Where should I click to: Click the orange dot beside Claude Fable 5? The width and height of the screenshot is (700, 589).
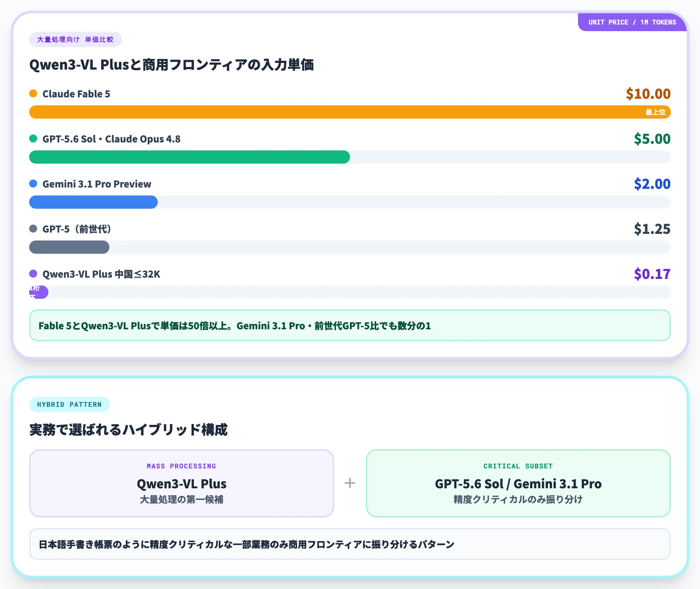[33, 93]
